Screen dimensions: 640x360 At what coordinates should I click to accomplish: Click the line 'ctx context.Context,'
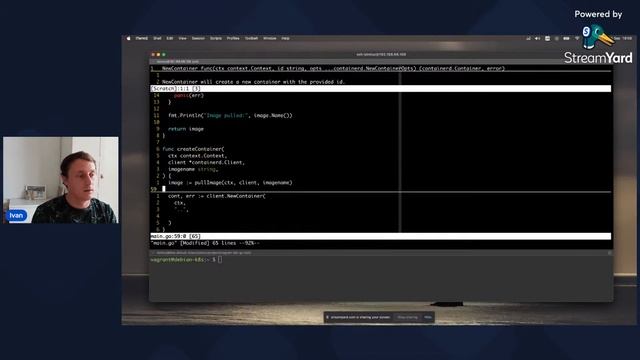(197, 156)
